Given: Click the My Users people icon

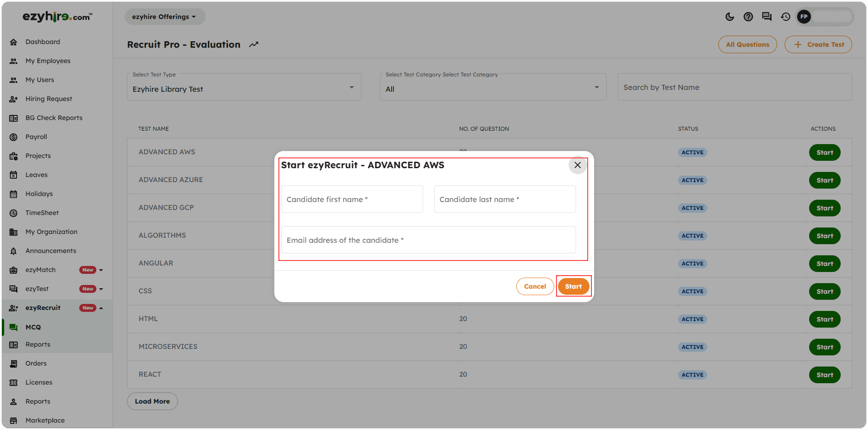Looking at the screenshot, I should pyautogui.click(x=13, y=80).
